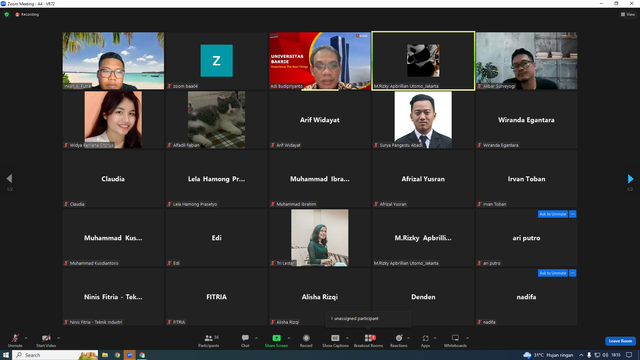The height and width of the screenshot is (360, 640).
Task: Open more options on ari putro tile
Action: click(573, 214)
